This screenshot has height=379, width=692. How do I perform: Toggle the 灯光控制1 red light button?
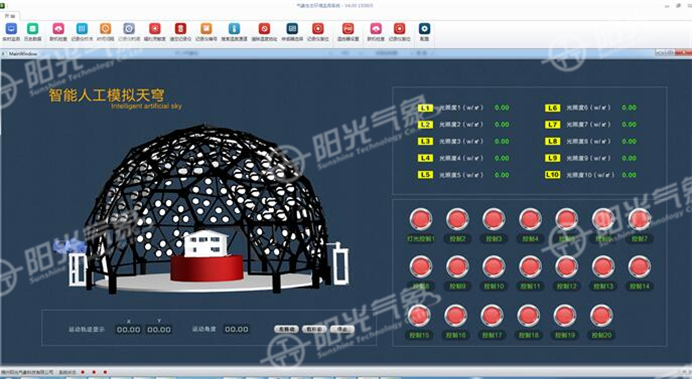[421, 219]
